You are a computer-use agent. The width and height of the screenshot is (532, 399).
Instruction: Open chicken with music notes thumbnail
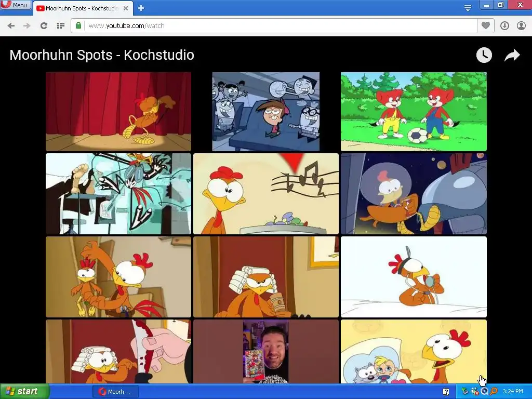tap(265, 194)
